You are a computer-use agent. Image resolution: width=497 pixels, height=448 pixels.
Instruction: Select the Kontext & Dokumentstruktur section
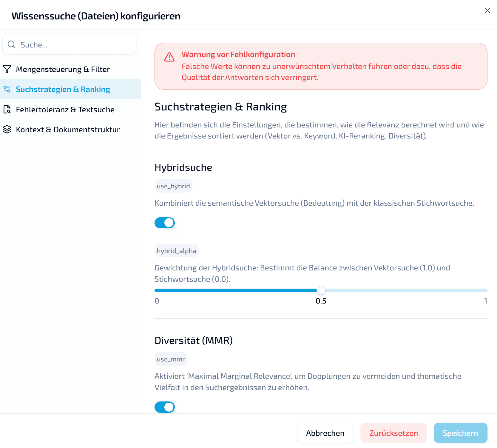(x=68, y=129)
